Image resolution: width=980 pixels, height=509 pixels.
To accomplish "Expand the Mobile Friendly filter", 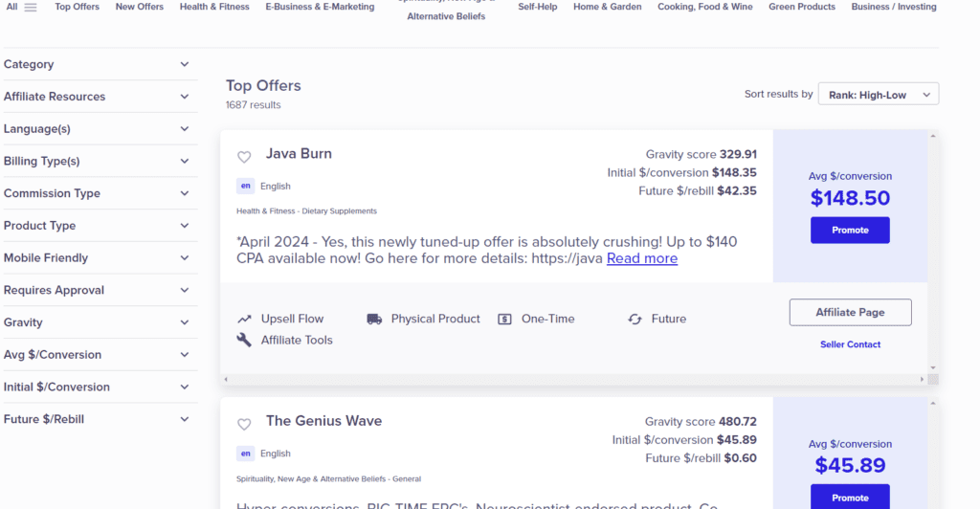I will [x=185, y=257].
